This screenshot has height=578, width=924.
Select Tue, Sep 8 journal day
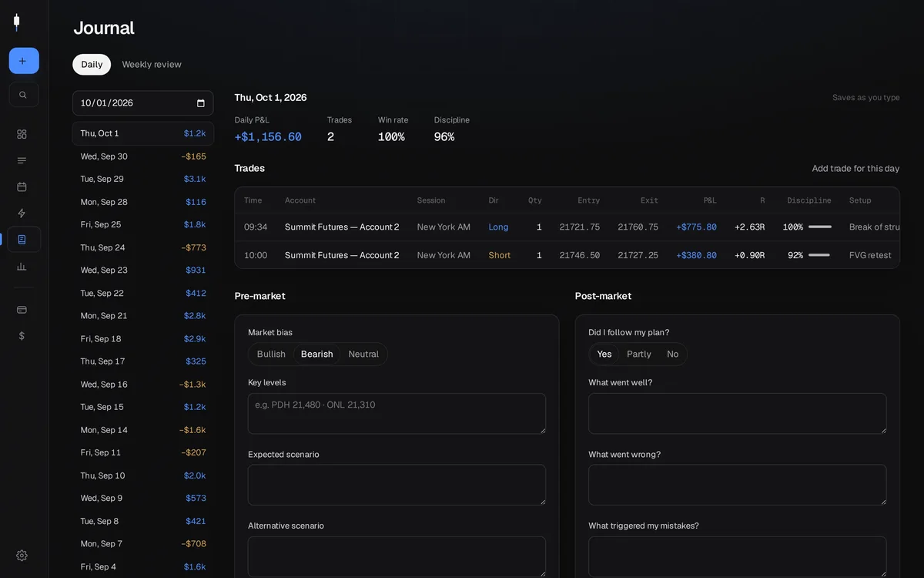pos(143,521)
